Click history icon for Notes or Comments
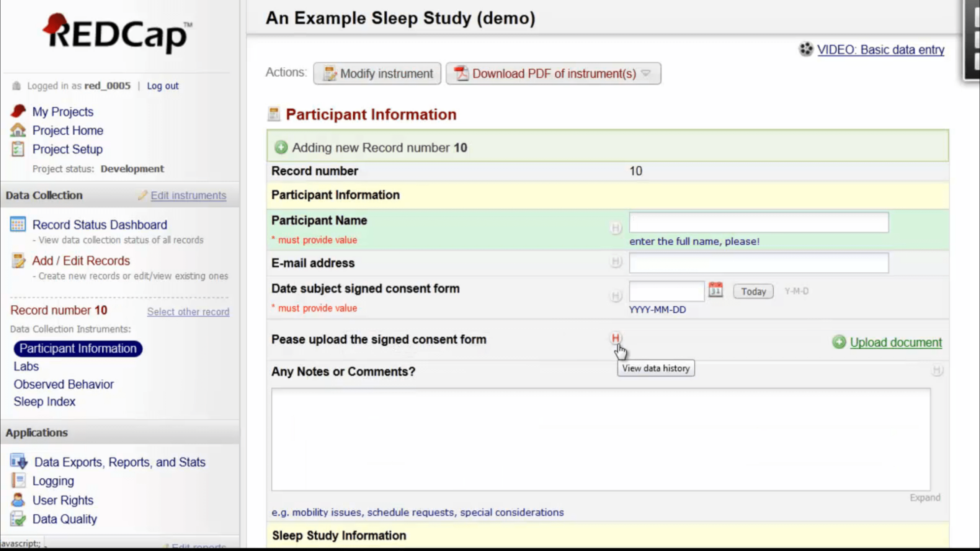 point(937,370)
